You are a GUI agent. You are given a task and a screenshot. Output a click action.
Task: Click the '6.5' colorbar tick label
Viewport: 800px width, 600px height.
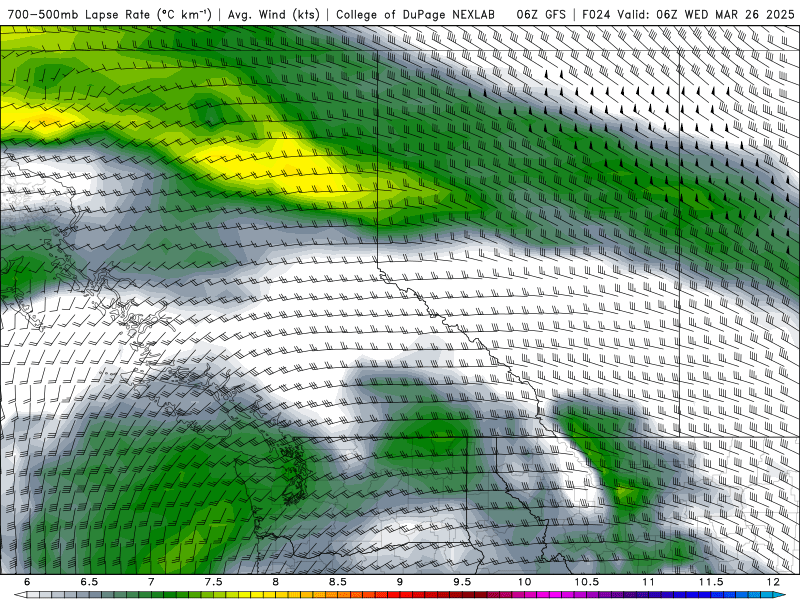click(89, 582)
